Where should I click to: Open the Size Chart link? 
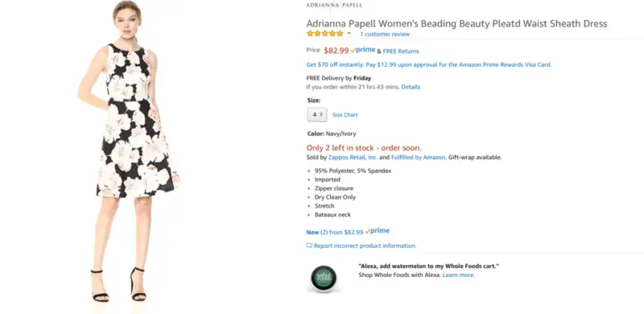point(345,115)
